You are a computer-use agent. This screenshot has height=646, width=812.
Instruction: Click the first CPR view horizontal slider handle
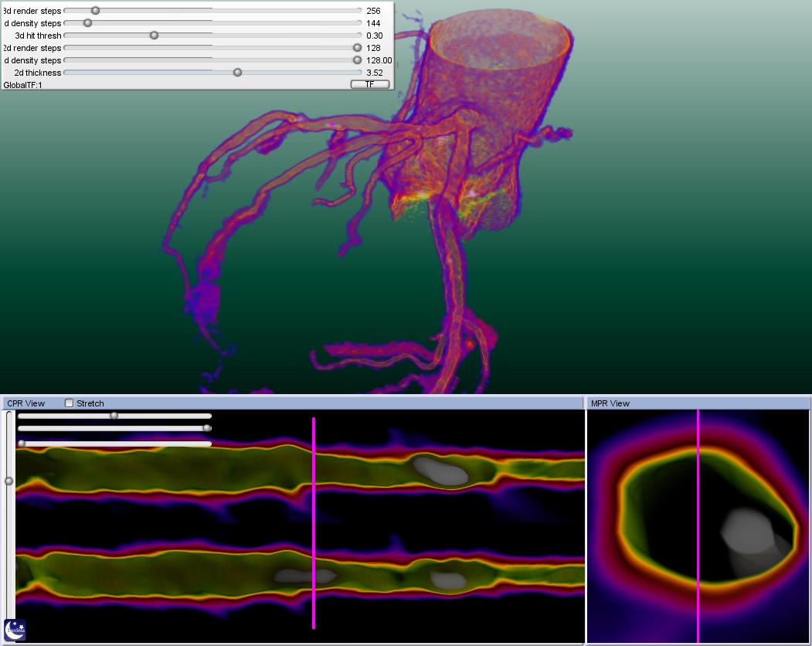(x=114, y=416)
